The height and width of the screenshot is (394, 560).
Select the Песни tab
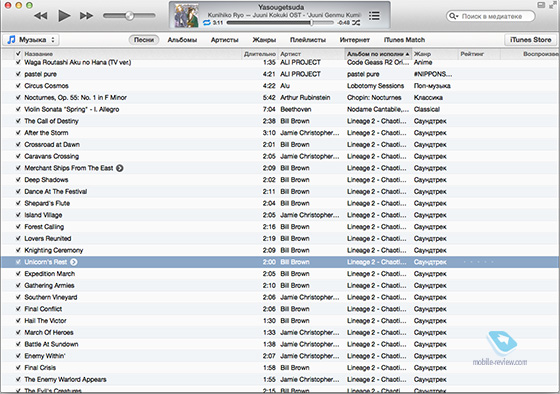pyautogui.click(x=144, y=40)
